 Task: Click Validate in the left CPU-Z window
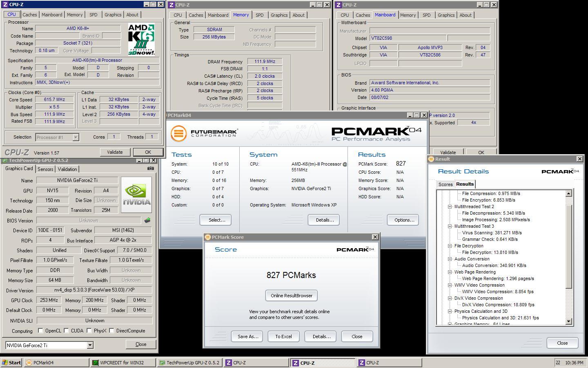[115, 152]
